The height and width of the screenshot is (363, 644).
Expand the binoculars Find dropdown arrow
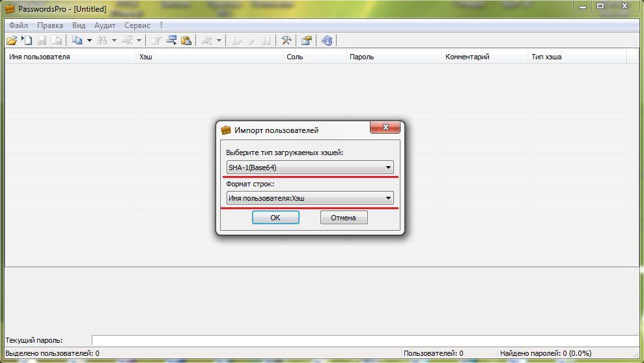(x=114, y=40)
